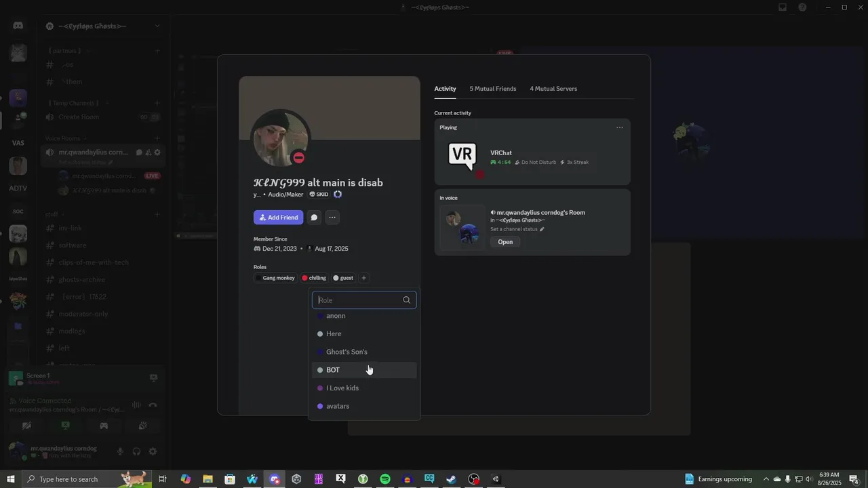Viewport: 868px width, 488px height.
Task: Toggle the screen share button in voice panel
Action: 65,426
